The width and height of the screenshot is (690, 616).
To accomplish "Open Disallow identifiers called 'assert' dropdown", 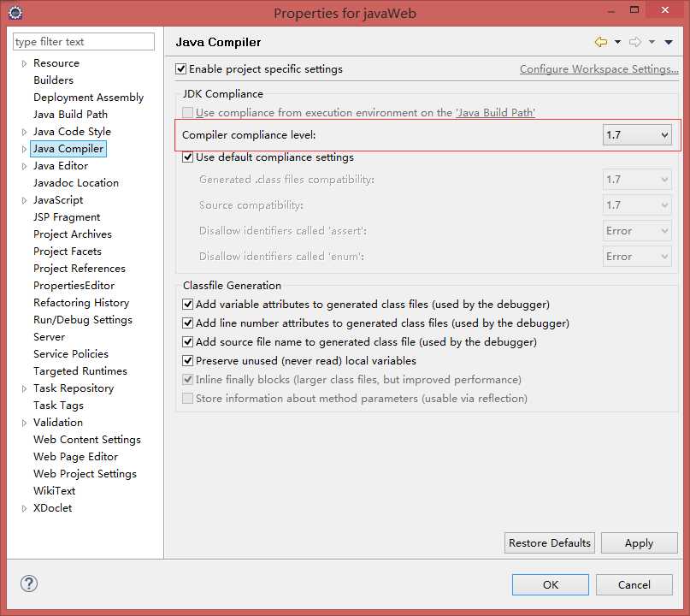I will tap(637, 231).
